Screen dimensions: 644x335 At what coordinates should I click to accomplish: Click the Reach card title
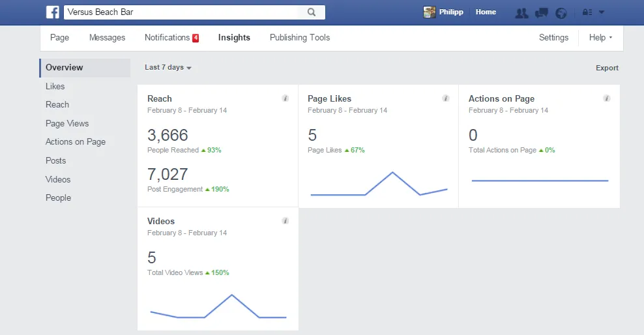point(159,98)
